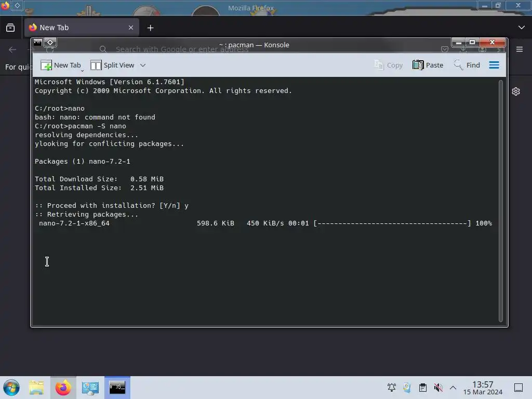Click 'Total Download Size' line
Viewport: 532px width, 399px height.
point(99,179)
